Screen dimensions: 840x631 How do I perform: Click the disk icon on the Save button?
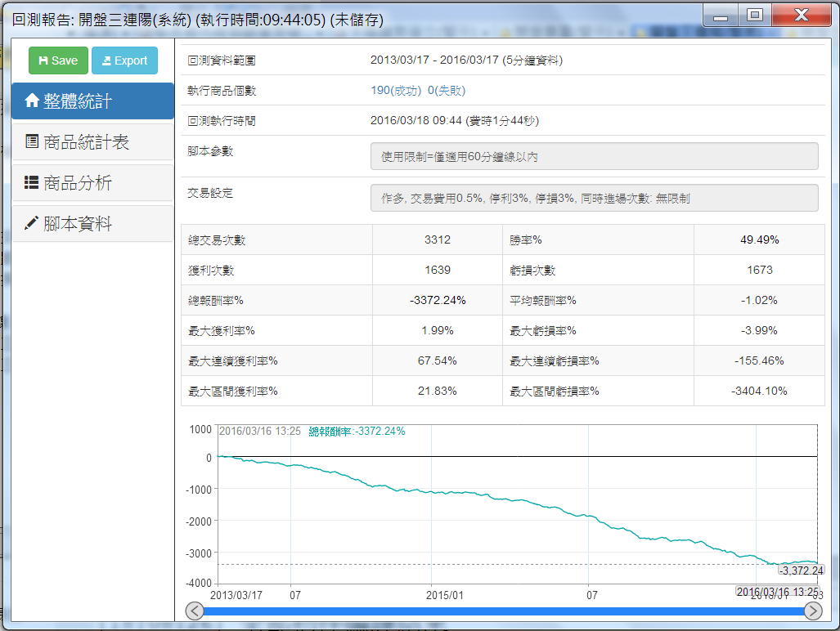pos(43,60)
